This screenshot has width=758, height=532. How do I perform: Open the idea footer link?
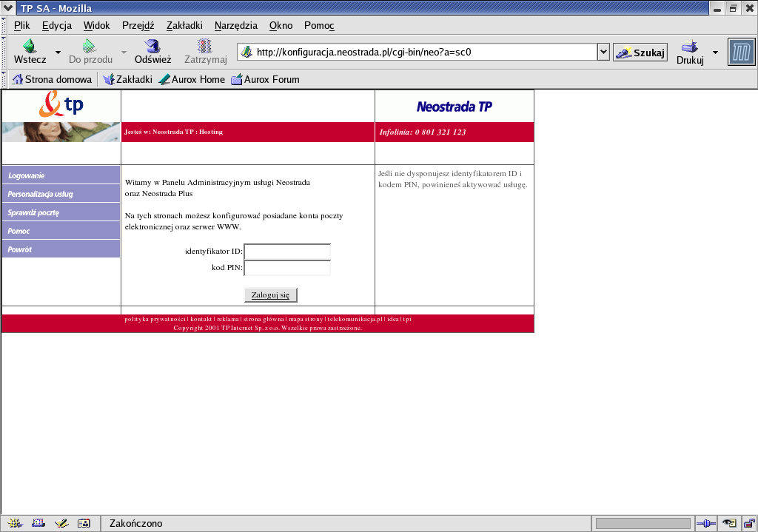point(392,319)
